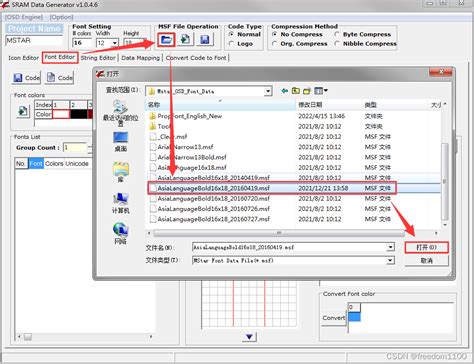Click the Group Count field
474x364 pixels.
coord(75,147)
